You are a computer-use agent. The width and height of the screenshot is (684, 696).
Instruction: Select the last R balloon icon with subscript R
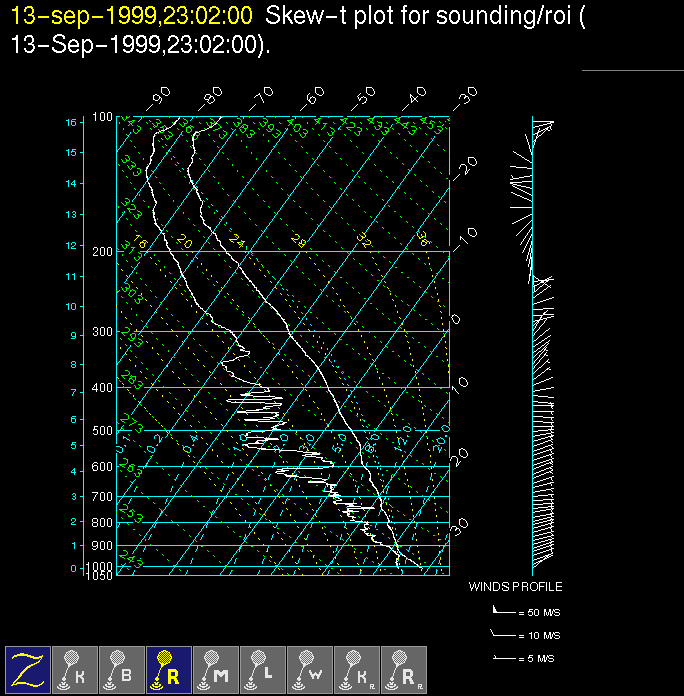click(x=404, y=669)
